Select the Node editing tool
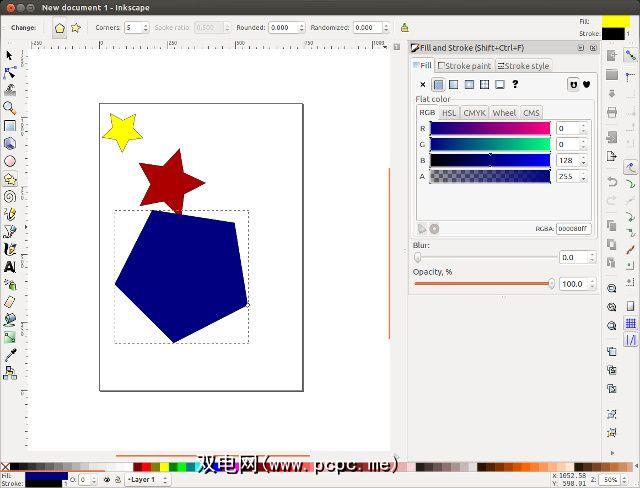This screenshot has height=488, width=640. (x=10, y=73)
